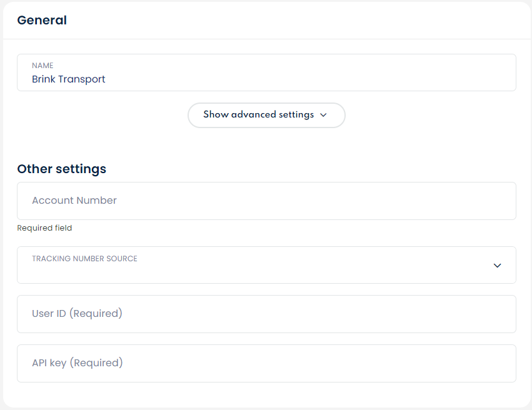The image size is (532, 410).
Task: Click the Account Number placeholder text
Action: tap(74, 201)
